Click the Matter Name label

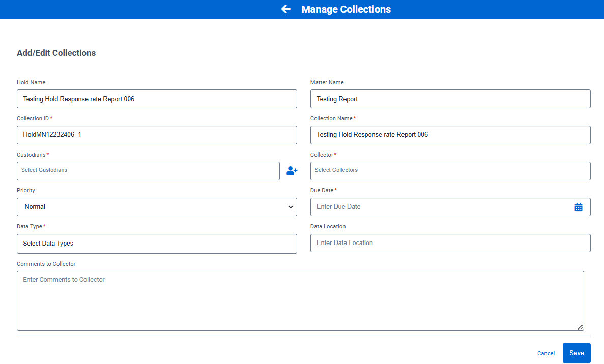327,82
